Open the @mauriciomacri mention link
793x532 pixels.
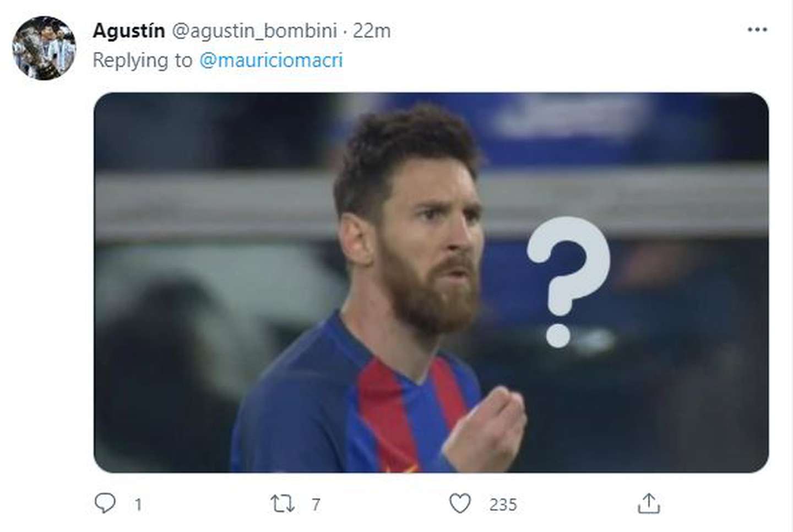[271, 60]
